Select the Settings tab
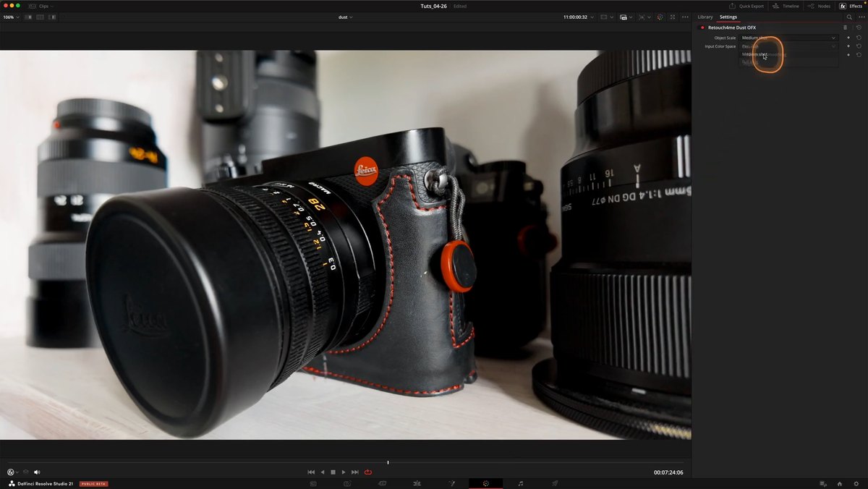 (728, 17)
